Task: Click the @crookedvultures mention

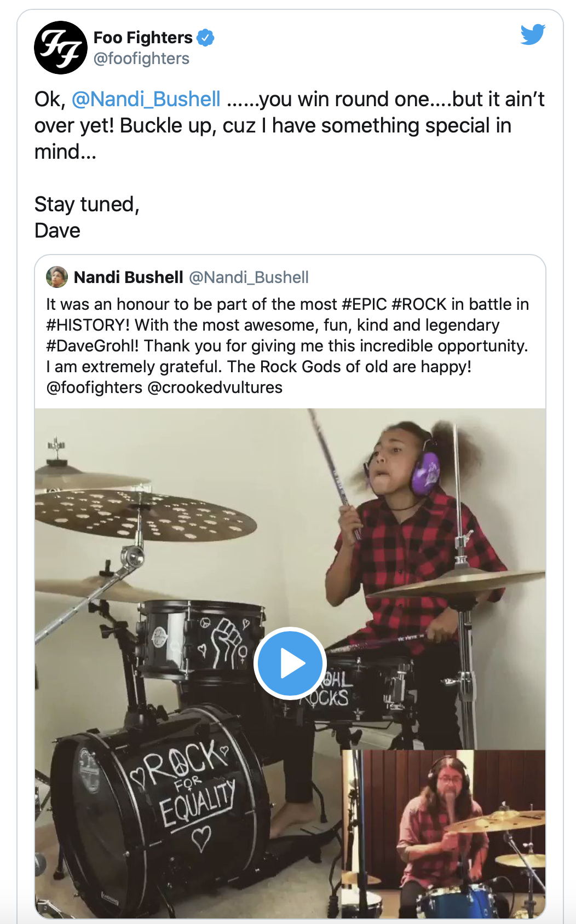Action: pyautogui.click(x=215, y=388)
